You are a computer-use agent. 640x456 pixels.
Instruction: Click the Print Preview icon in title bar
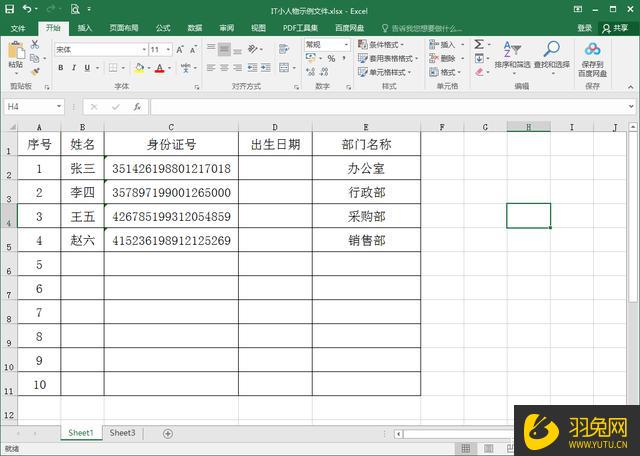point(74,9)
